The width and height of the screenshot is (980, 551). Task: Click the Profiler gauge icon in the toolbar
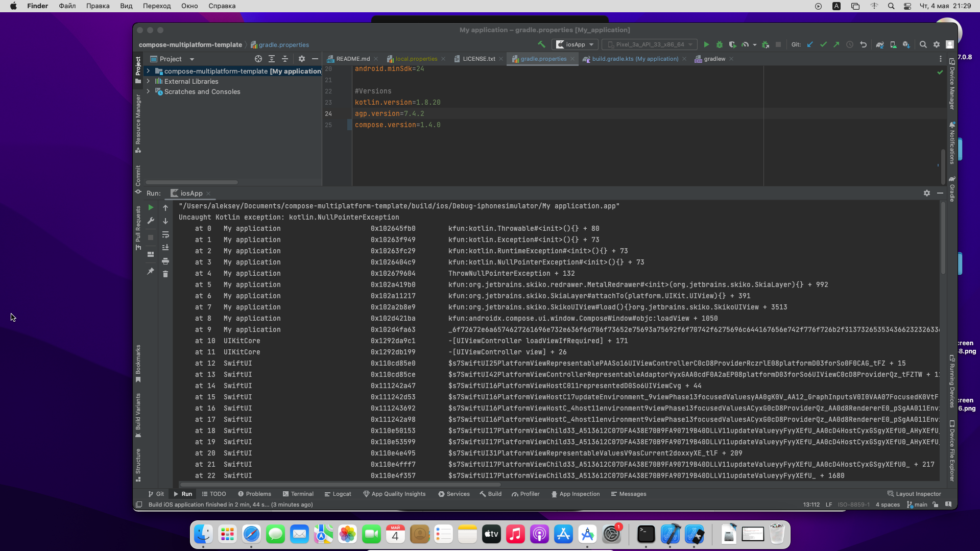pyautogui.click(x=746, y=44)
